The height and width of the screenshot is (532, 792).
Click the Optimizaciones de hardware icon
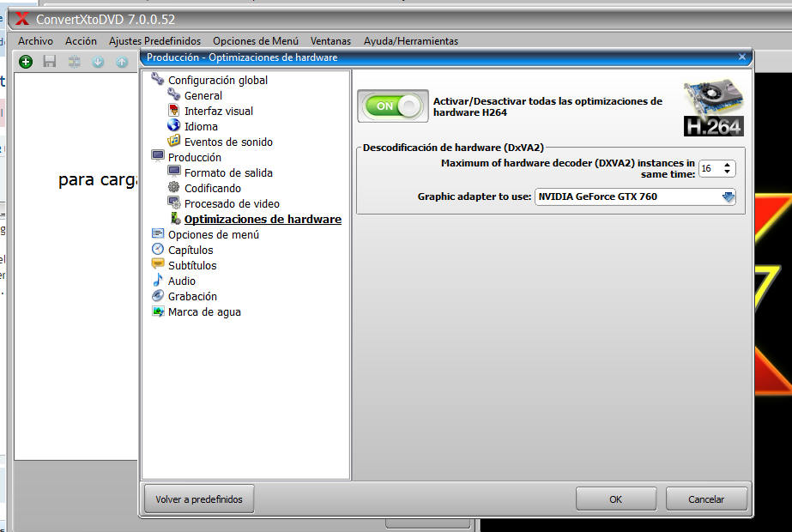point(175,218)
